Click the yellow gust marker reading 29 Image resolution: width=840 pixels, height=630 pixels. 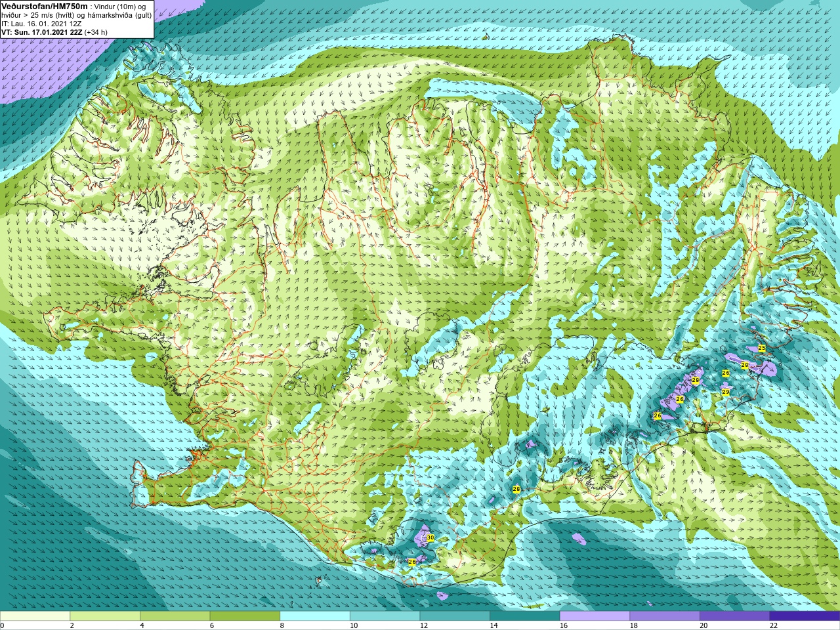coord(725,392)
